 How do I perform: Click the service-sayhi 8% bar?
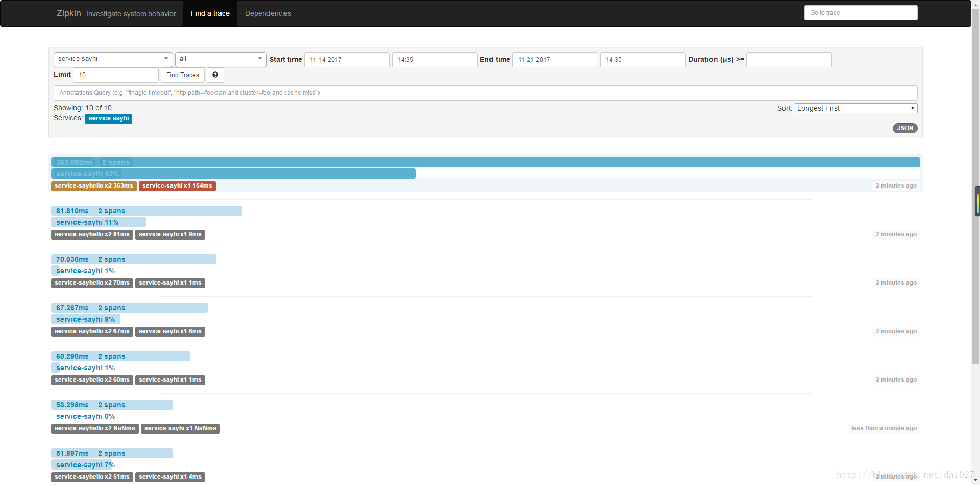(x=86, y=319)
